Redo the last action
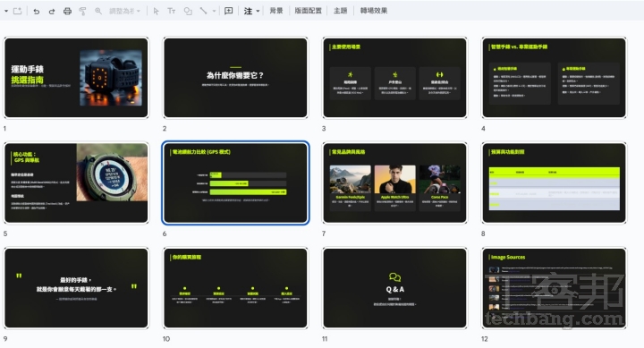The image size is (644, 348). tap(52, 11)
